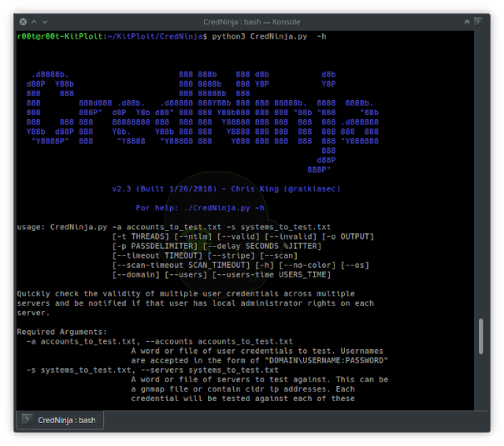504x446 pixels.
Task: Click '[--delay SECONDS %JITTER]' option text
Action: 262,246
